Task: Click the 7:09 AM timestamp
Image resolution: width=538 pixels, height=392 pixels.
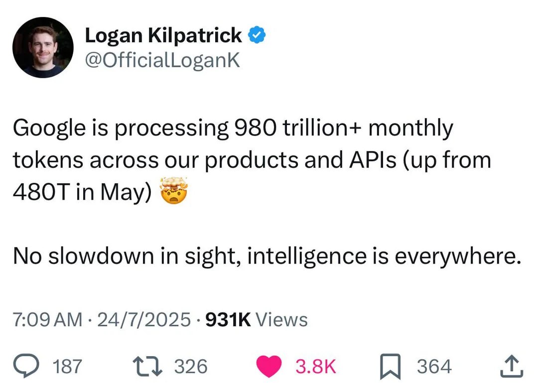Action: click(47, 319)
